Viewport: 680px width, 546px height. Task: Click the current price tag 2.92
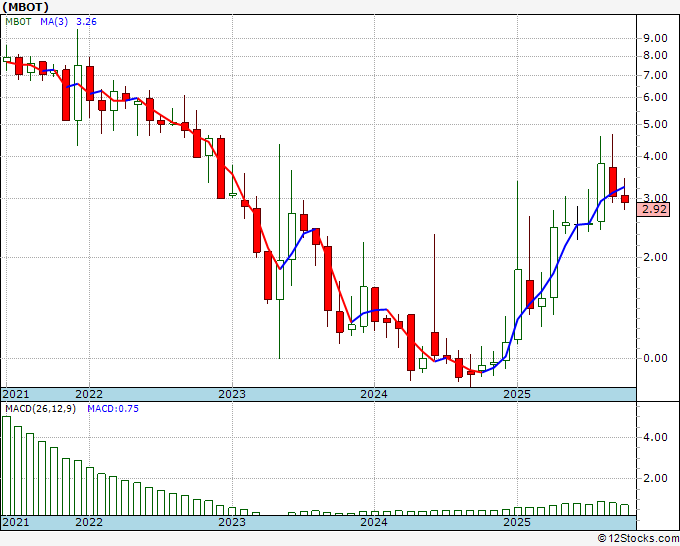click(654, 210)
